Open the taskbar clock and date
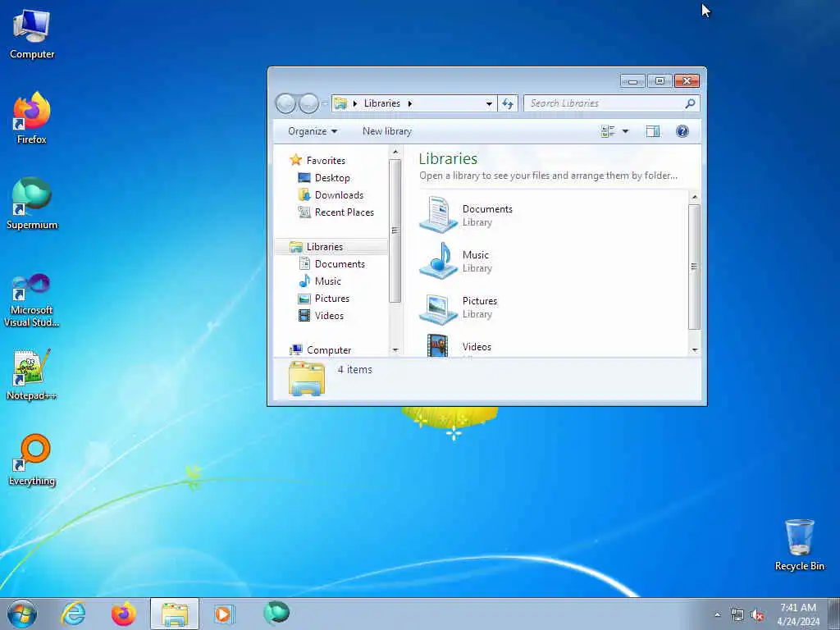Screen dimensions: 840x630 tap(798, 614)
